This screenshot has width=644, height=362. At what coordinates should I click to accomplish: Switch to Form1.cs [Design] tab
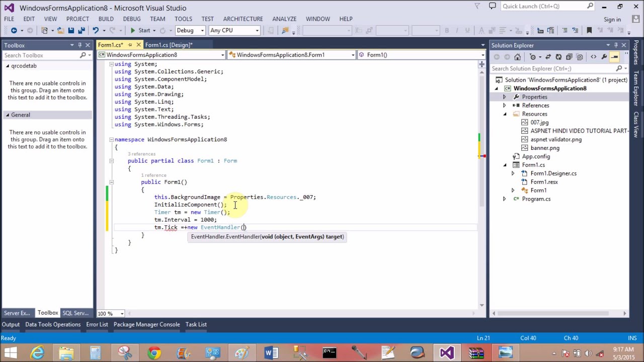169,45
